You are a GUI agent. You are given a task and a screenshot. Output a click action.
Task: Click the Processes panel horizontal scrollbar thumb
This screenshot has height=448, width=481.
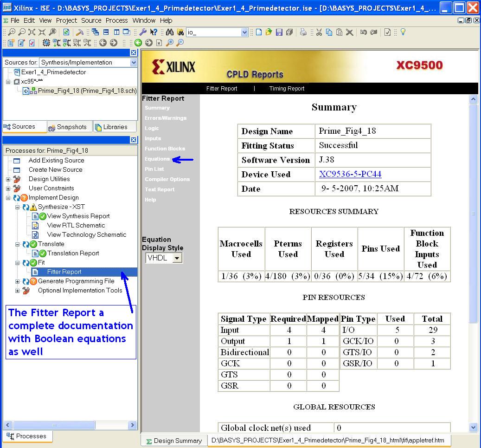click(54, 425)
